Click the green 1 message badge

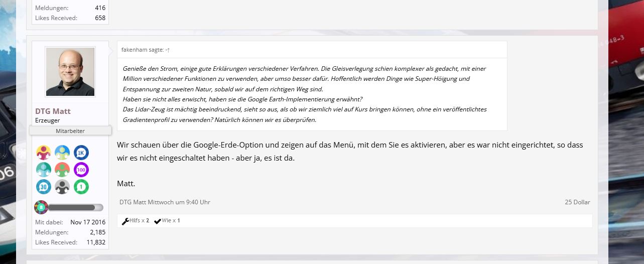[x=81, y=187]
